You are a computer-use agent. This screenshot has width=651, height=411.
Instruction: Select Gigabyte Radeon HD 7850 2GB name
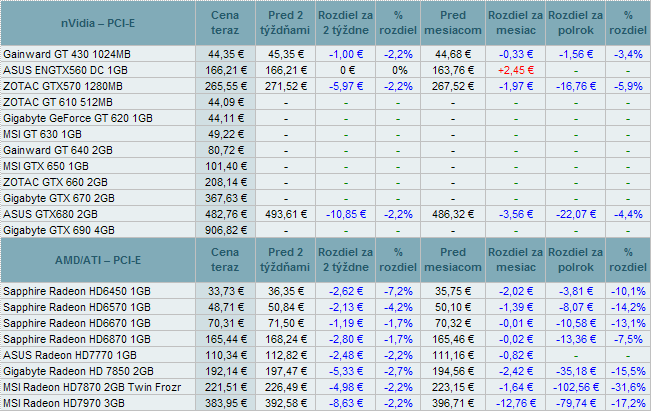(78, 371)
